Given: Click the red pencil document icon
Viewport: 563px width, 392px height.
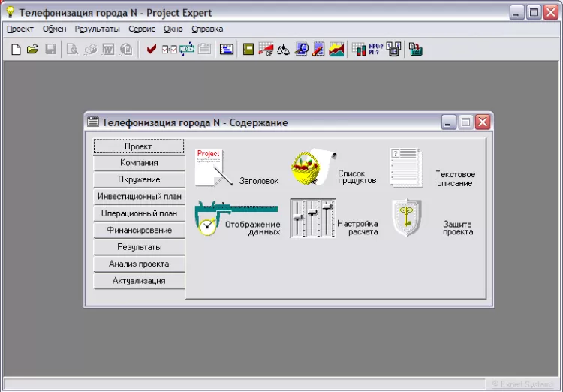Looking at the screenshot, I should pyautogui.click(x=318, y=50).
